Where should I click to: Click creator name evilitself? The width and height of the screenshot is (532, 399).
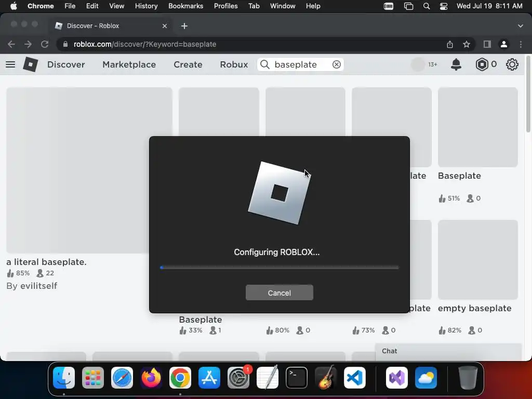point(38,286)
